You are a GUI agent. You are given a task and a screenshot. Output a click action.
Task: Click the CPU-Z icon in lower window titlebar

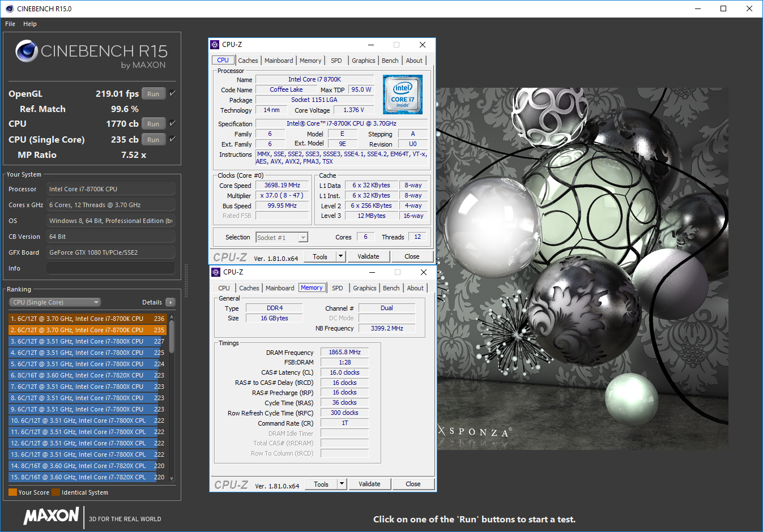tap(216, 272)
